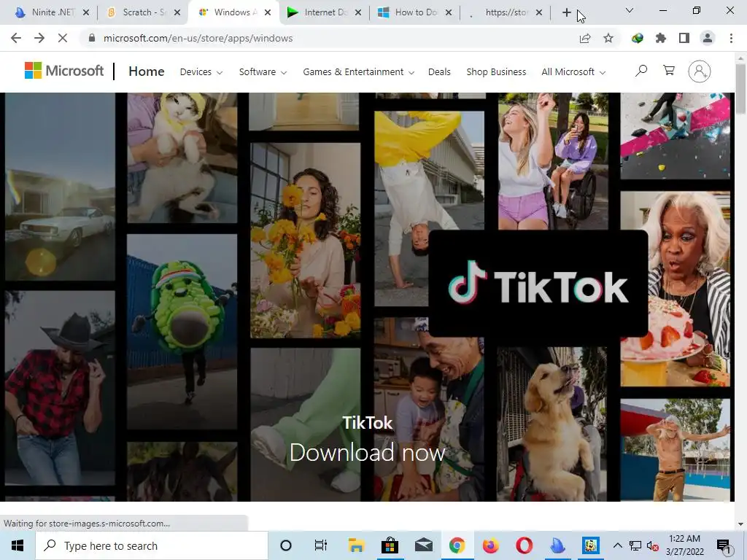Close the active Windows Apps tab

tap(268, 12)
